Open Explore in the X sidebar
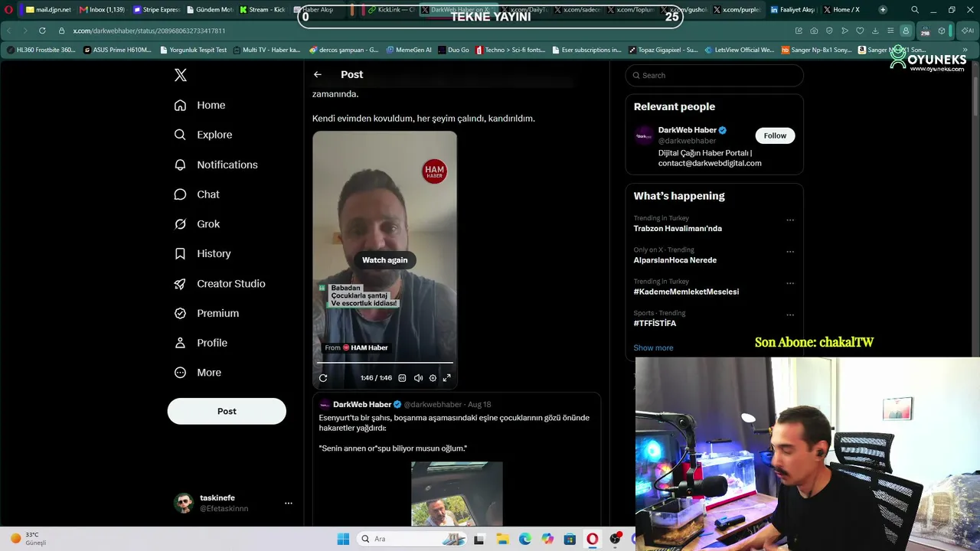 203,135
